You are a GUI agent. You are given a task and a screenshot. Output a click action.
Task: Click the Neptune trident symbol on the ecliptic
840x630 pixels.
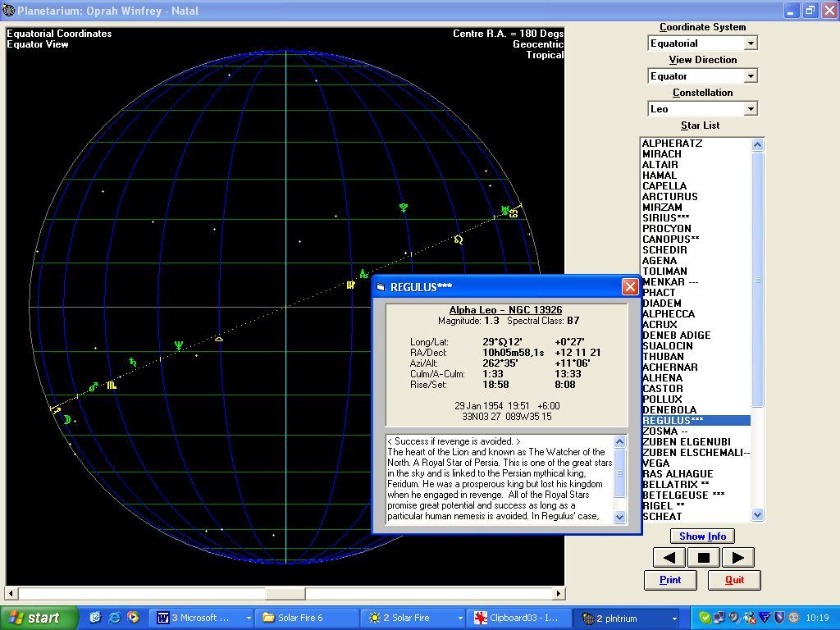(178, 345)
